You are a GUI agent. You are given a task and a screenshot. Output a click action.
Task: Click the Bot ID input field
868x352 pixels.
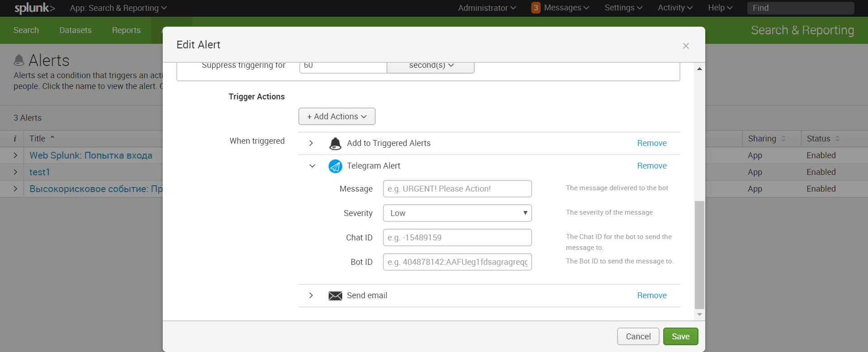point(457,262)
